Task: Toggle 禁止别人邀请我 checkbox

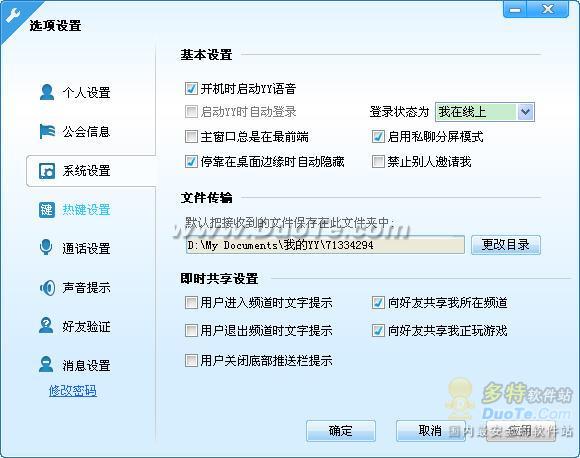Action: click(378, 162)
